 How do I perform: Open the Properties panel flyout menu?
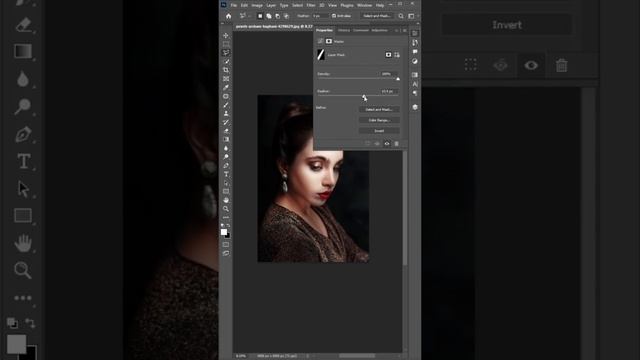(404, 30)
